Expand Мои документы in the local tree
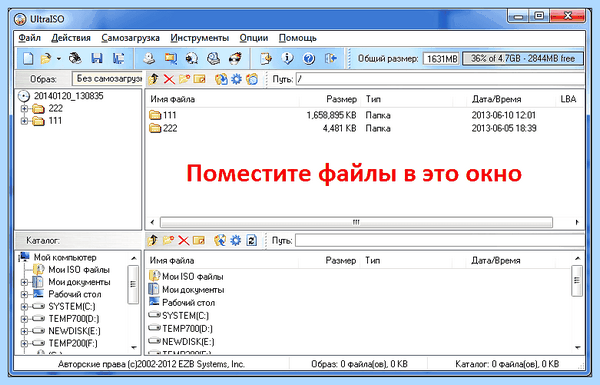 (24, 282)
